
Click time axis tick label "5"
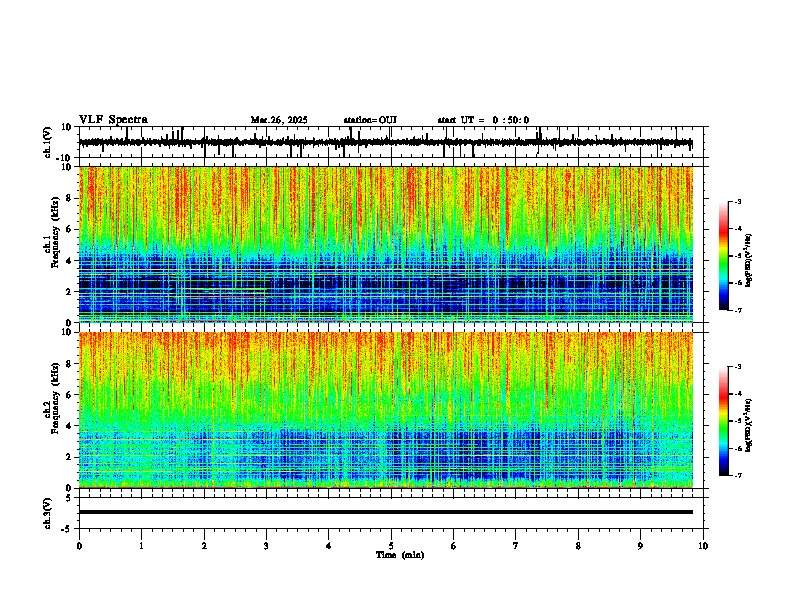(391, 546)
